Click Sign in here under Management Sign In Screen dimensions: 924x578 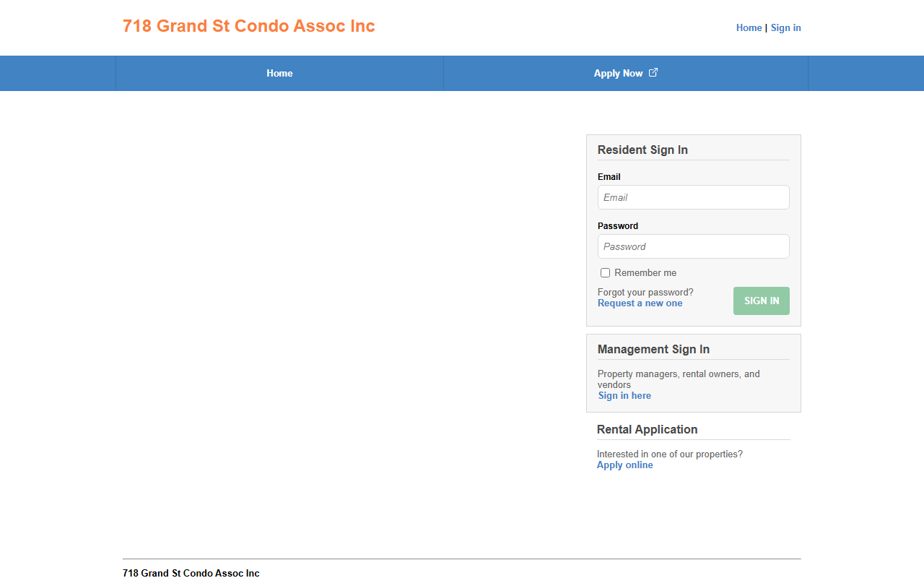click(624, 396)
